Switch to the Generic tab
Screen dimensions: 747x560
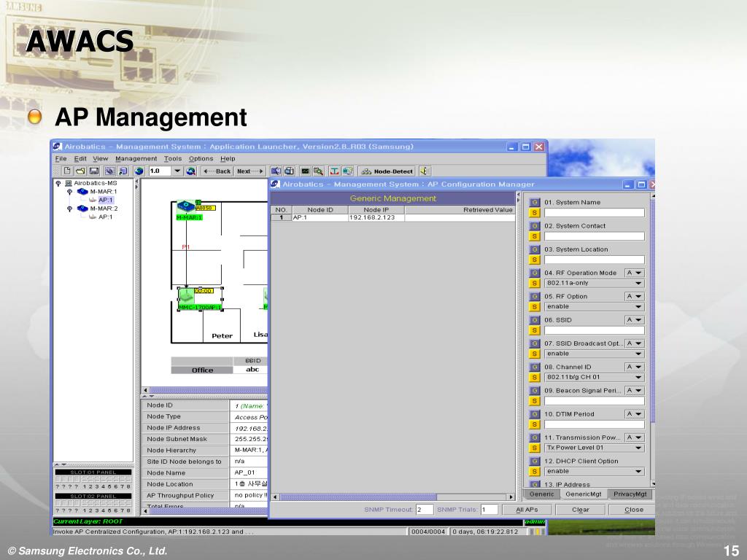[x=542, y=494]
